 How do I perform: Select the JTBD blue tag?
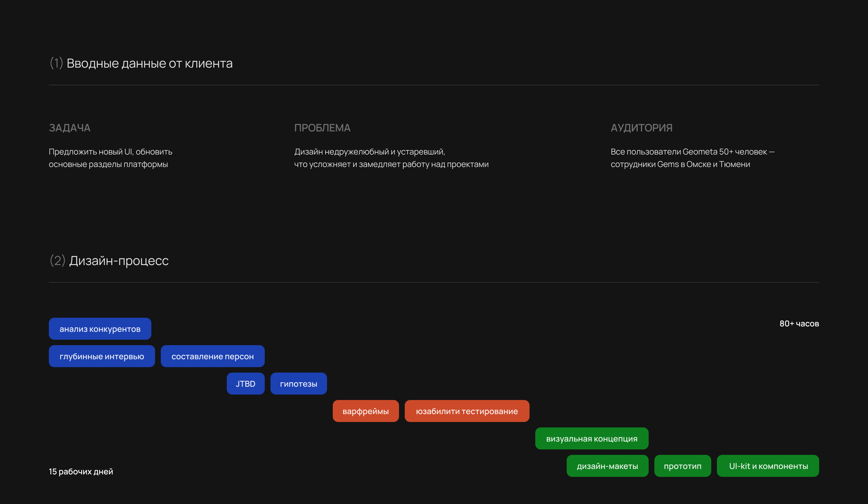tap(245, 383)
